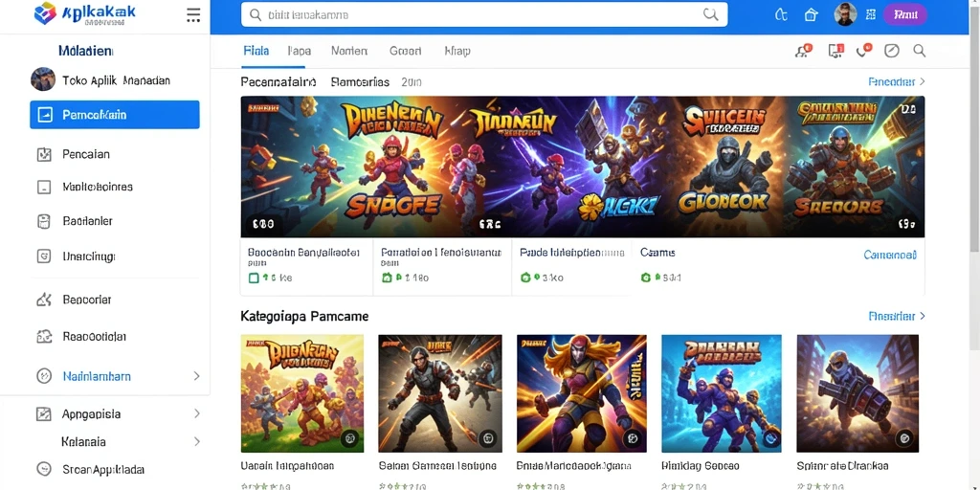Click round badge on golden-haired warrior thumbnail

[x=633, y=438]
